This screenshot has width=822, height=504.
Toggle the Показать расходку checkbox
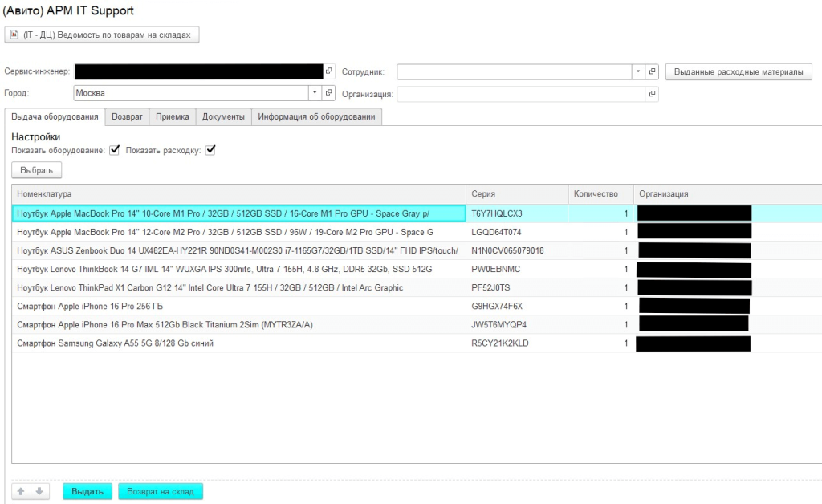tap(211, 150)
